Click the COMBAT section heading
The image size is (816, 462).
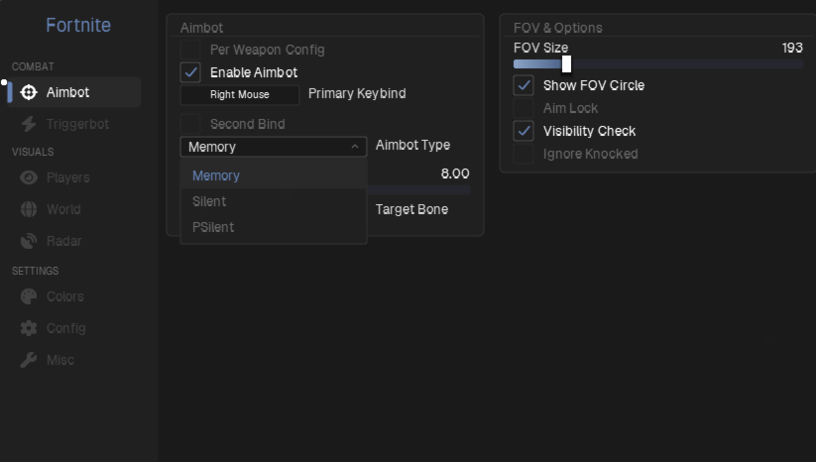(x=33, y=67)
